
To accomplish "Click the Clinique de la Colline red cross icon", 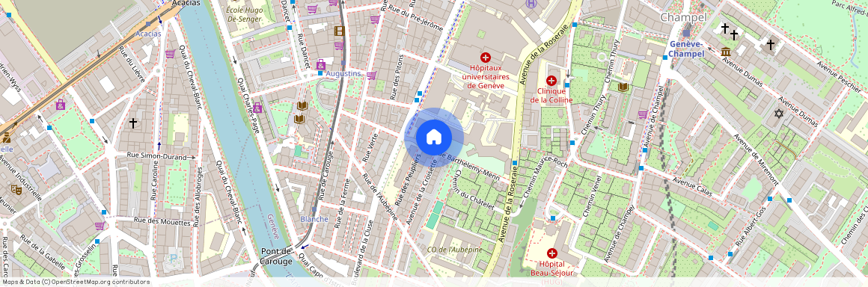I will click(551, 81).
